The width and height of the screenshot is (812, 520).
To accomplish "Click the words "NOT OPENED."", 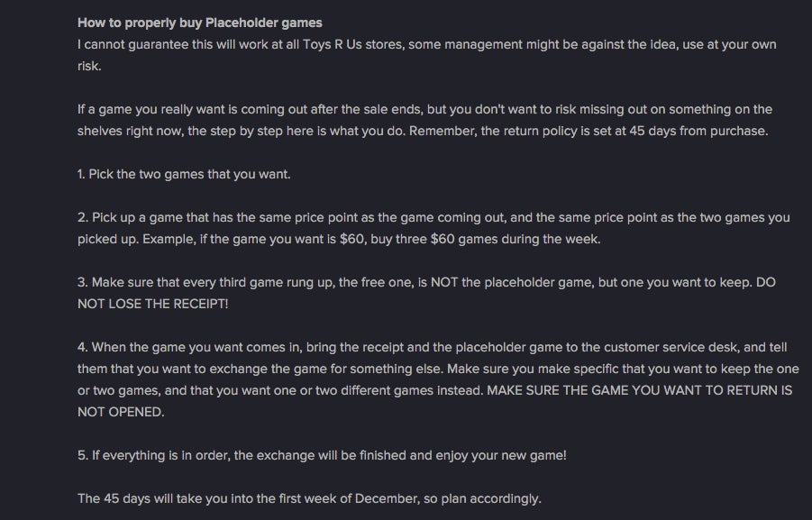I will pyautogui.click(x=122, y=412).
